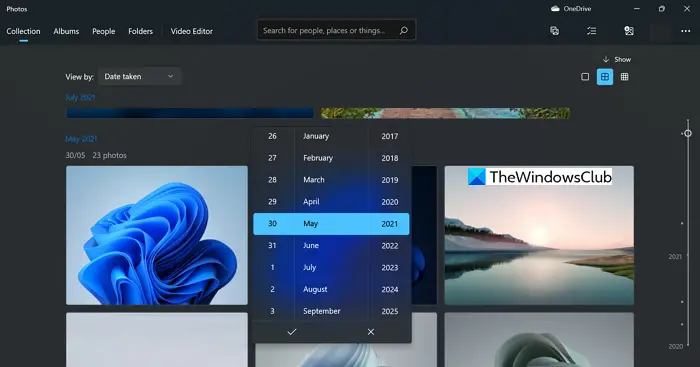The width and height of the screenshot is (700, 367).
Task: Cancel date picker with X icon
Action: pos(371,332)
